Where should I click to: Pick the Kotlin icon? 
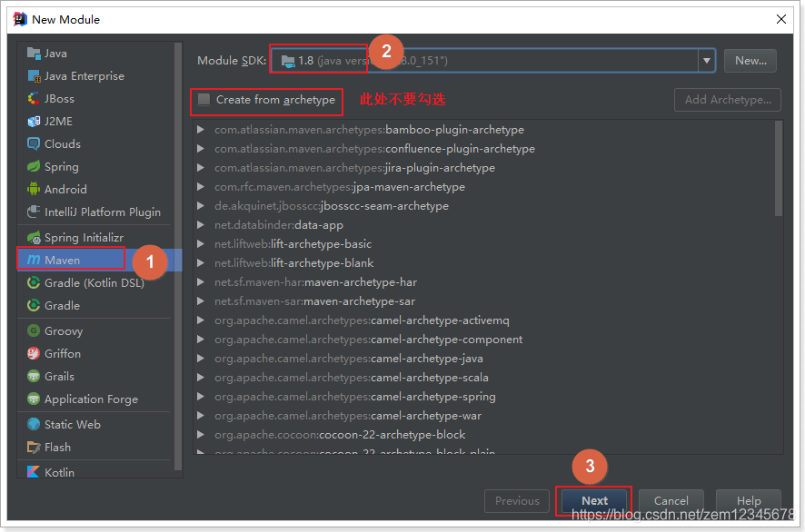click(x=34, y=472)
